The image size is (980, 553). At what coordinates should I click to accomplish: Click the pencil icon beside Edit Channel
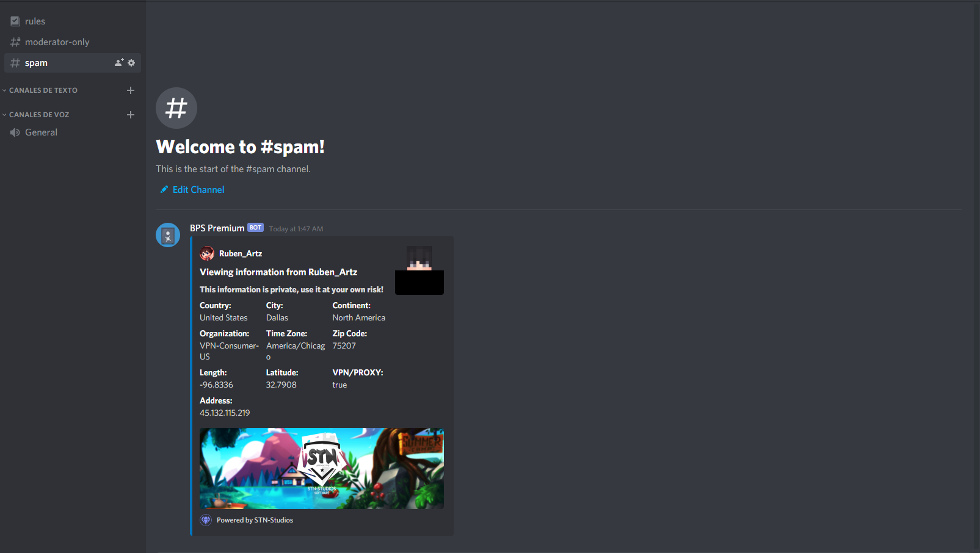tap(164, 190)
